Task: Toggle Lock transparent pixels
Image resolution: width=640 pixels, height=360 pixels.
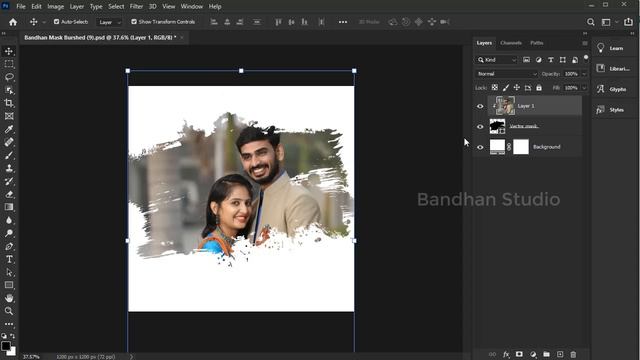Action: pyautogui.click(x=494, y=88)
